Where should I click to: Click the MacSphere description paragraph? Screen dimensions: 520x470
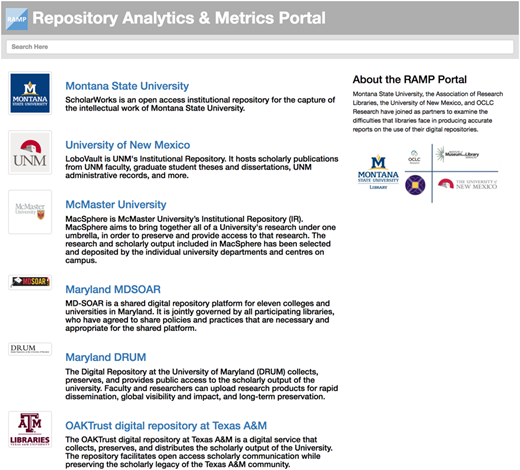pos(200,240)
